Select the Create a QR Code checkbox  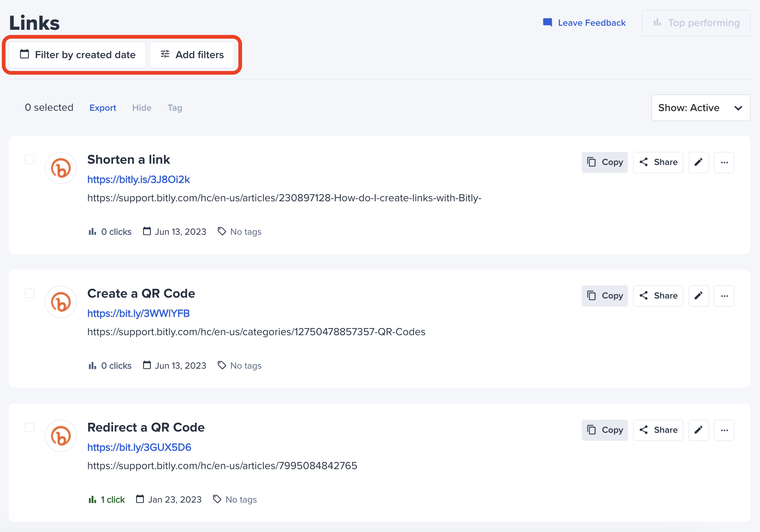click(29, 293)
